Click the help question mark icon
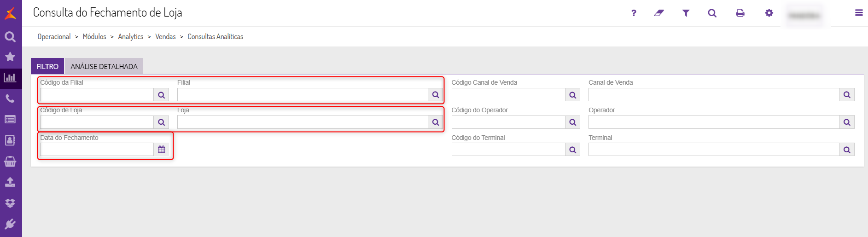868x237 pixels. click(x=634, y=13)
